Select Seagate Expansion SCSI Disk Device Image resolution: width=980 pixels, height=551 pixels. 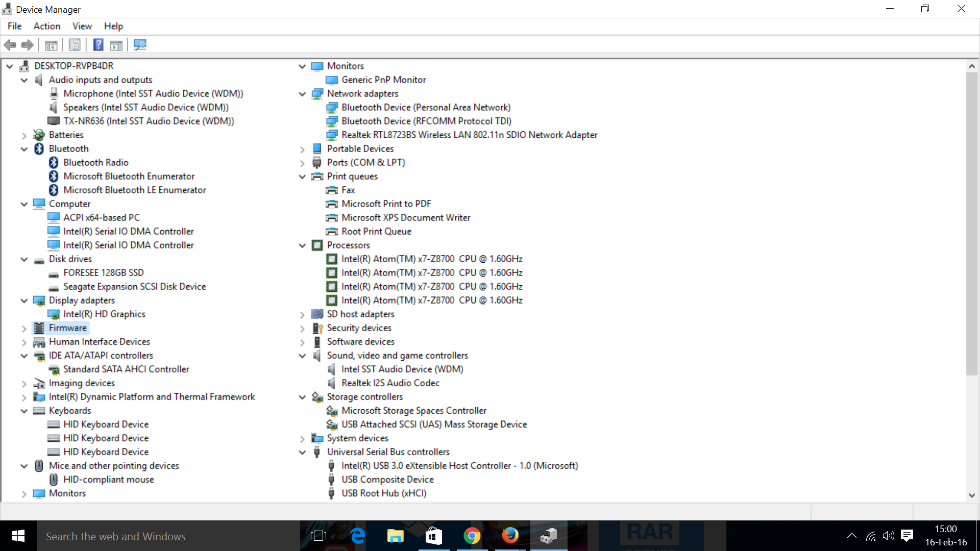[135, 286]
